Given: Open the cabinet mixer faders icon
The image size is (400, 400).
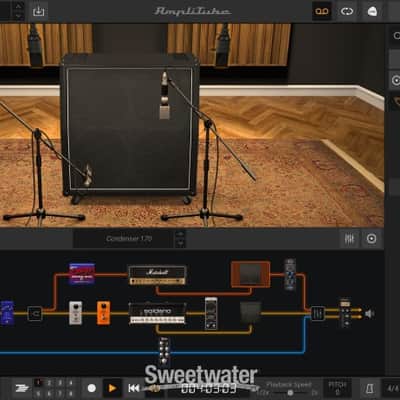Looking at the screenshot, I should pyautogui.click(x=349, y=239).
